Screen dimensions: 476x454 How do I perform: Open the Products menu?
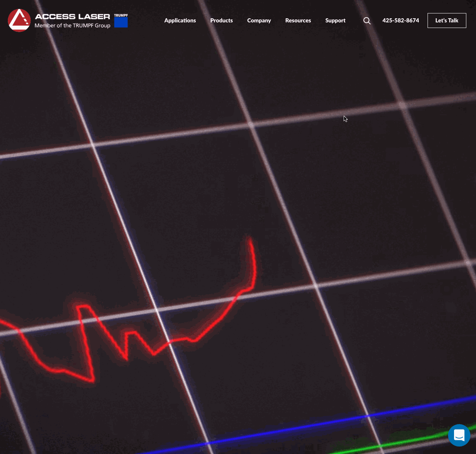221,21
